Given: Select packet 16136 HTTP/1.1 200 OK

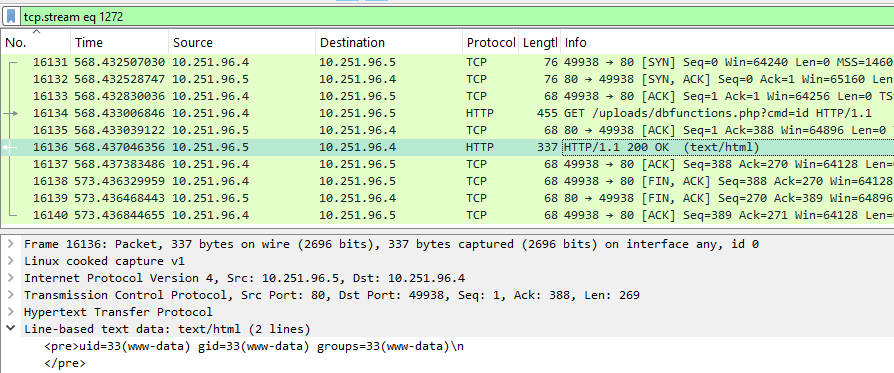Looking at the screenshot, I should 448,148.
